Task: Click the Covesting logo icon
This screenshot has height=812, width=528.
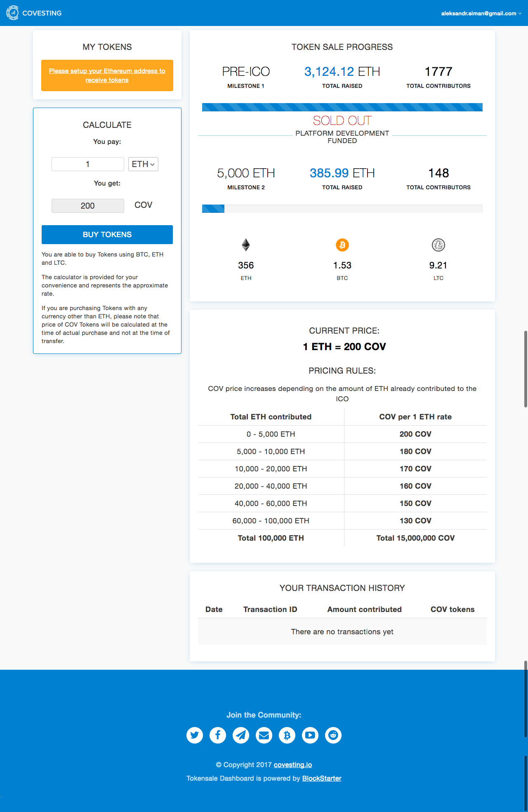Action: (12, 13)
